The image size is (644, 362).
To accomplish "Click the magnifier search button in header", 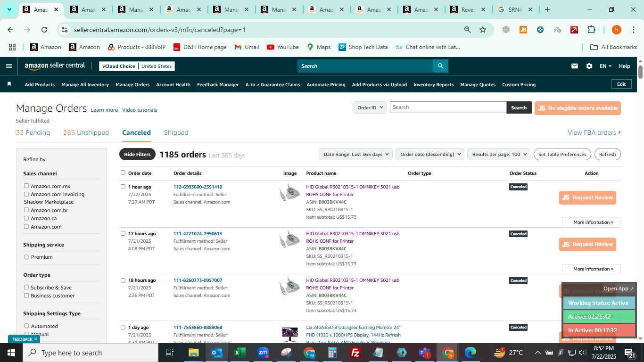I will 440,66.
